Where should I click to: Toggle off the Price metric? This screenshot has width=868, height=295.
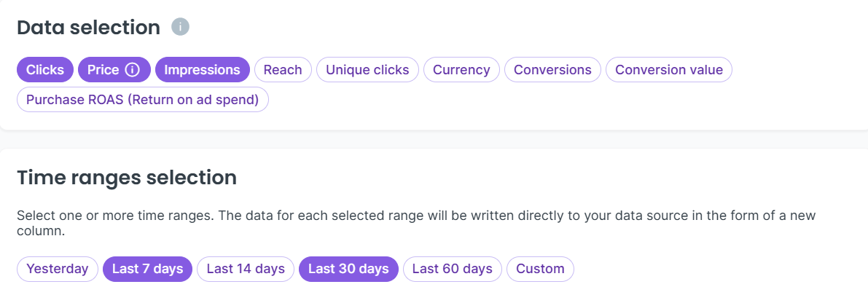point(103,70)
